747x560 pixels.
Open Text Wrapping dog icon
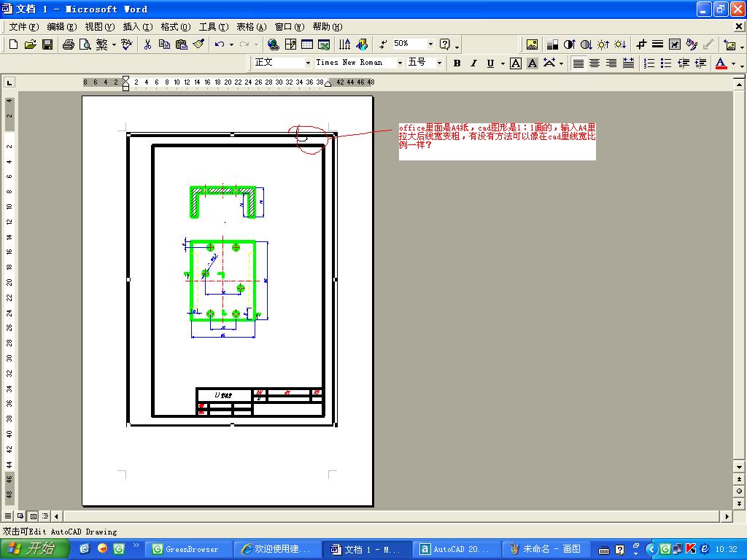point(675,44)
